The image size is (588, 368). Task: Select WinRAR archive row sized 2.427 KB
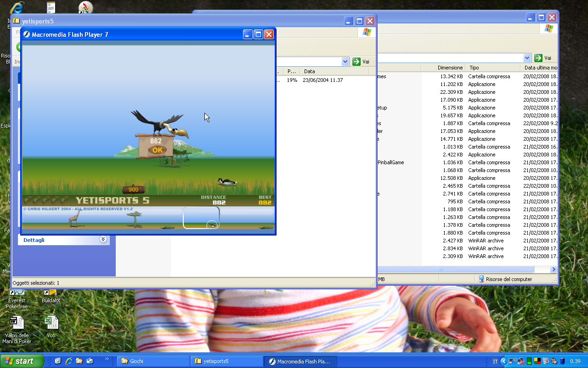click(467, 241)
